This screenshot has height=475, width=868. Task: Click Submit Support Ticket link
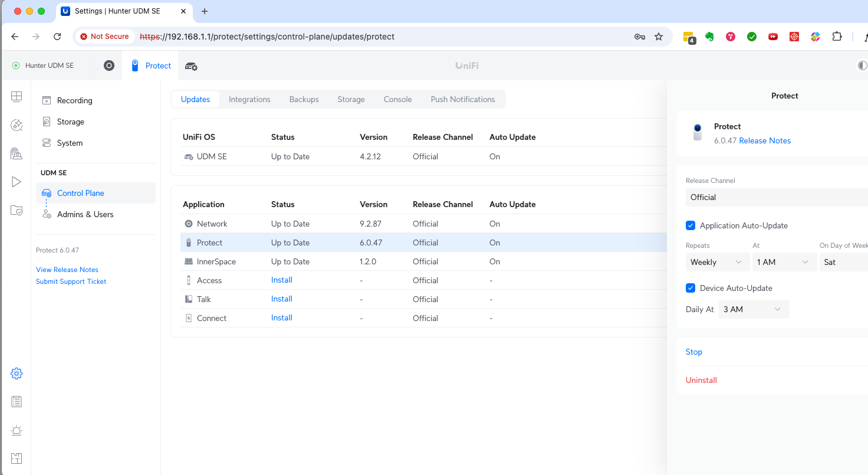71,281
